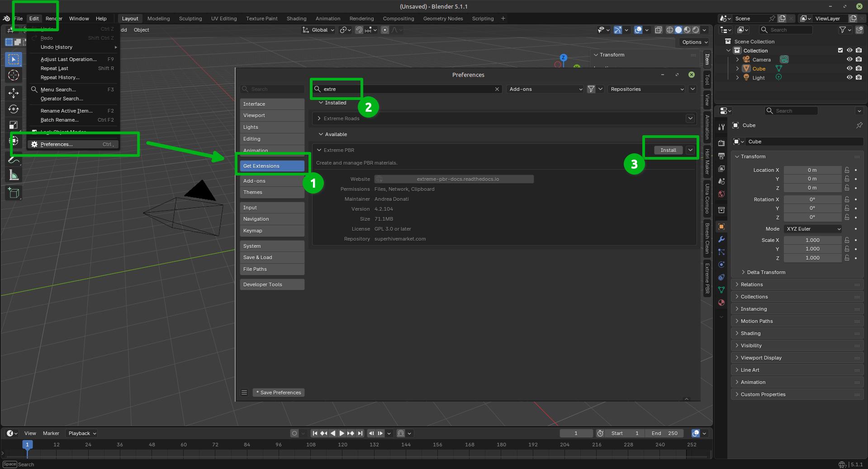
Task: Collapse the Available extensions section
Action: (x=321, y=134)
